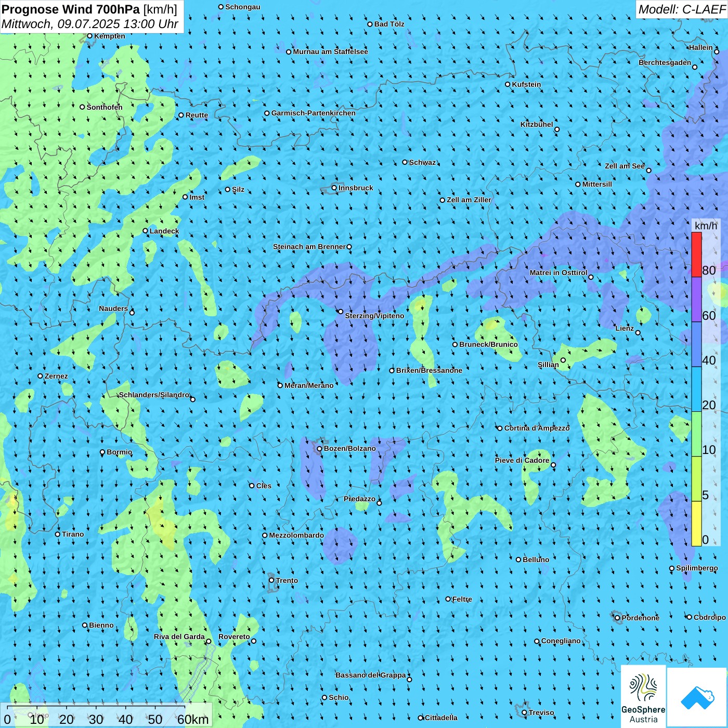Click the 'Sillian' label

point(548,365)
